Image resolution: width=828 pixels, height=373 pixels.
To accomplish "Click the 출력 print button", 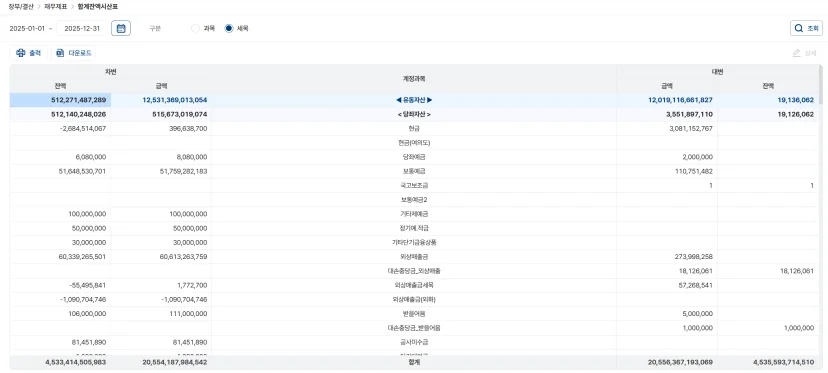I will click(29, 53).
